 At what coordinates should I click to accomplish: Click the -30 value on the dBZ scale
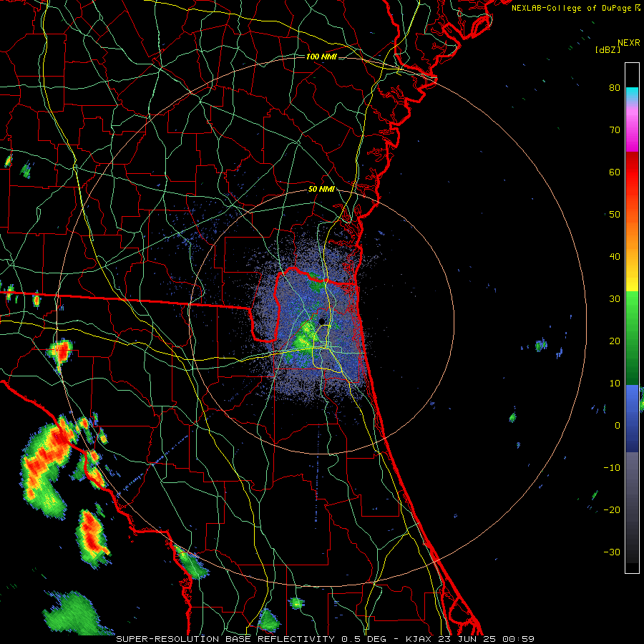[x=612, y=552]
